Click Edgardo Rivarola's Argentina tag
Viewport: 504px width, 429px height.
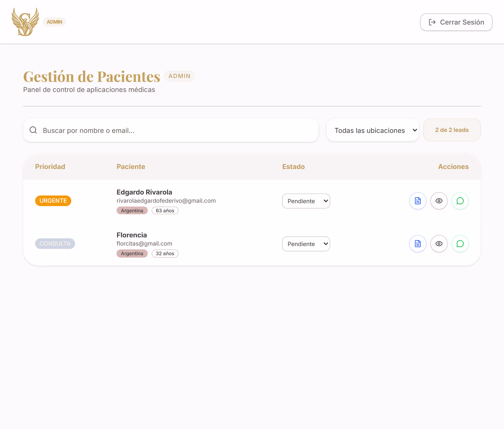[x=132, y=211]
